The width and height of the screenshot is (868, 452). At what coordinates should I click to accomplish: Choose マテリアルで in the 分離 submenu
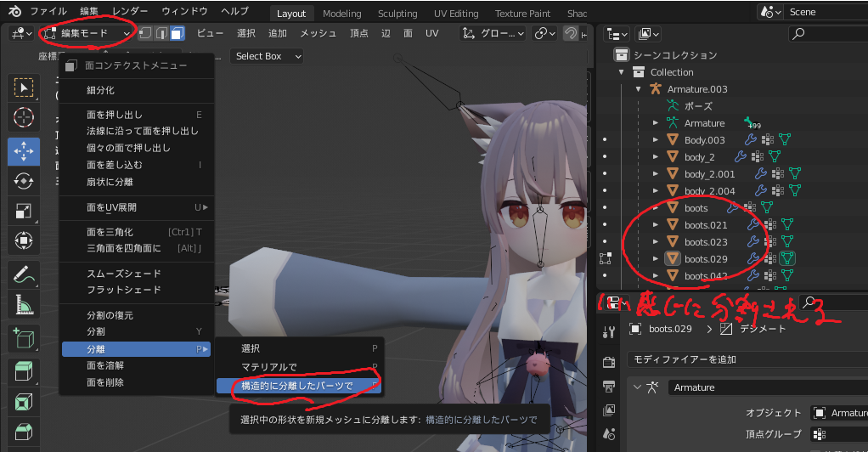[x=298, y=367]
